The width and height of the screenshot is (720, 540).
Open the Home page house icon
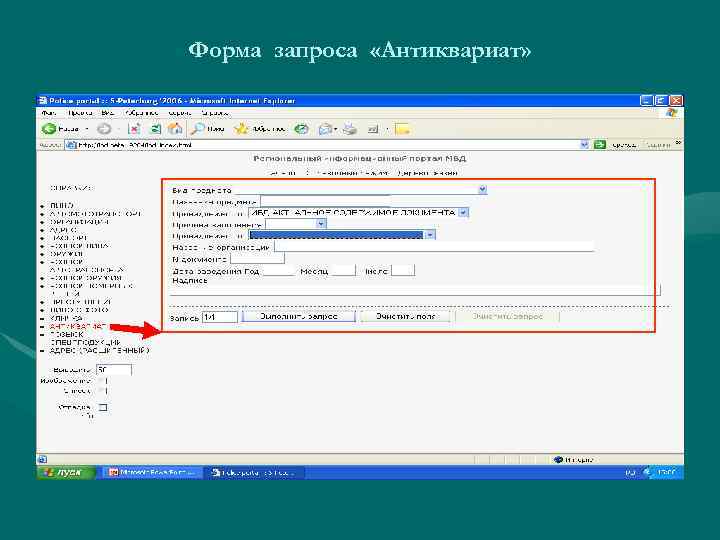[175, 129]
